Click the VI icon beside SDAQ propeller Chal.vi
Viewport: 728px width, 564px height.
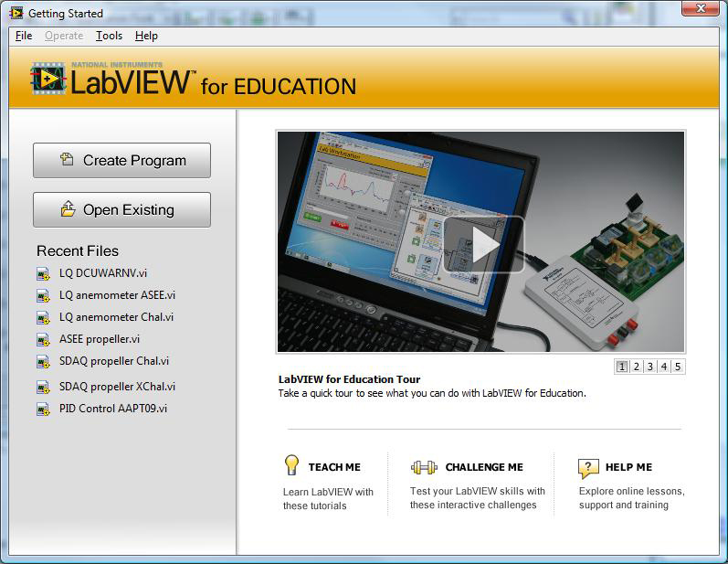point(43,361)
